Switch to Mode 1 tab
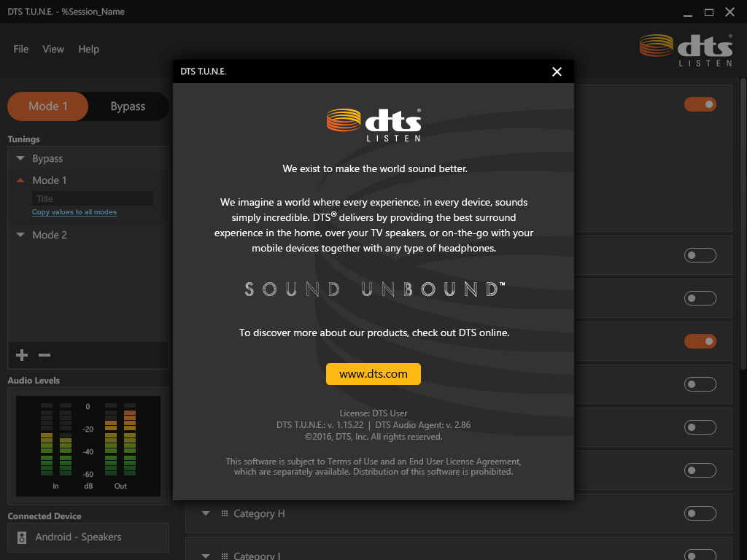 47,106
